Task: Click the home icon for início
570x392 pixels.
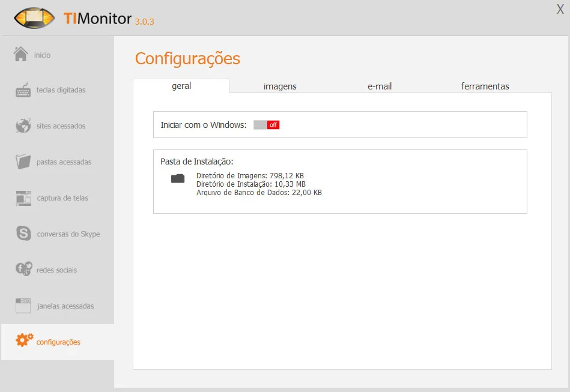Action: click(21, 54)
